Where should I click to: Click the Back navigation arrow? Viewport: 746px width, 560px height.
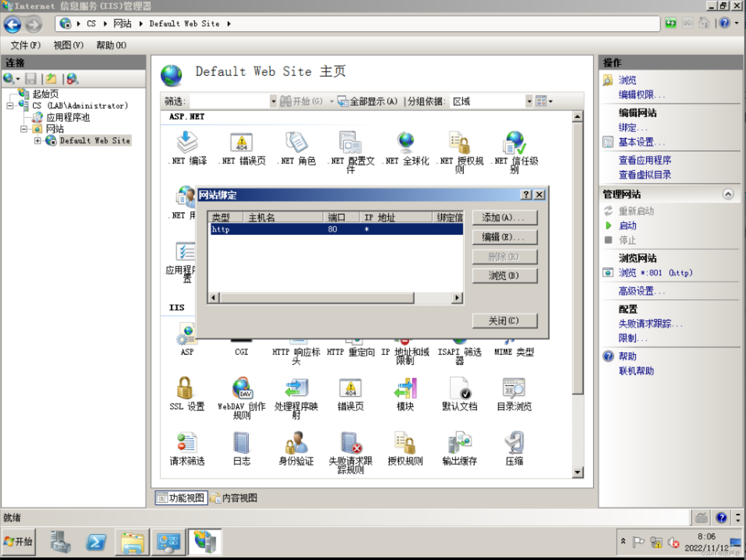click(x=12, y=24)
